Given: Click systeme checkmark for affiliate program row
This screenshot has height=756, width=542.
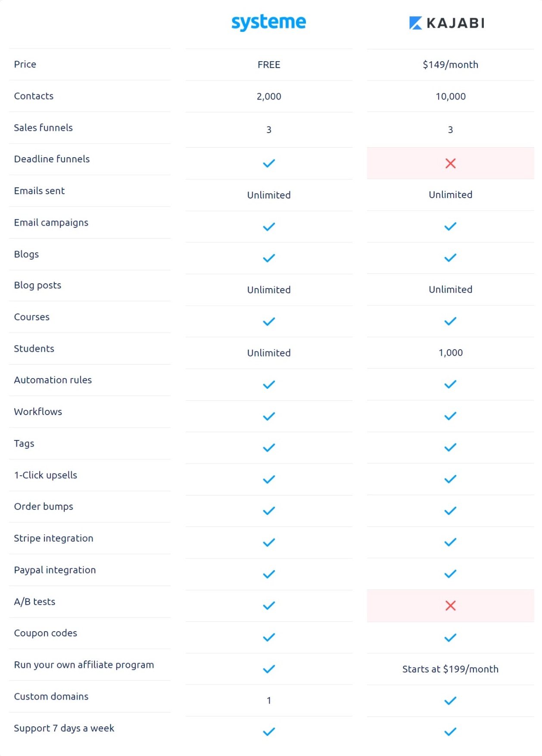Looking at the screenshot, I should (269, 669).
